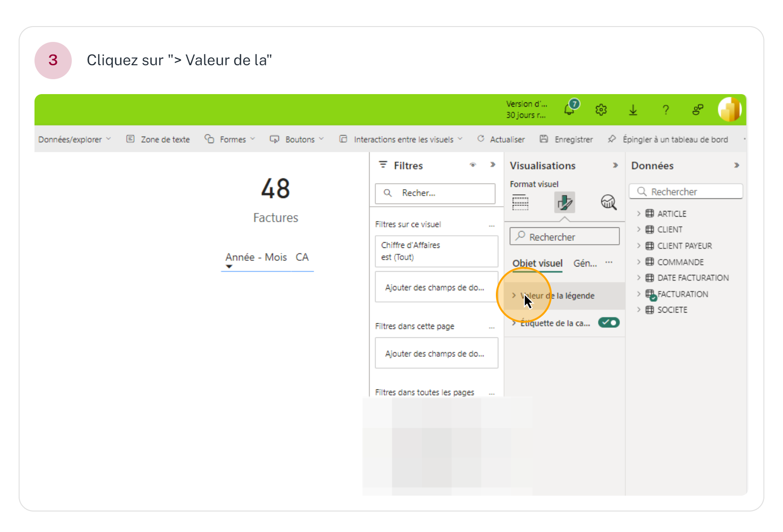This screenshot has width=783, height=532.
Task: Switch to the Objet visuel tab
Action: tap(537, 263)
